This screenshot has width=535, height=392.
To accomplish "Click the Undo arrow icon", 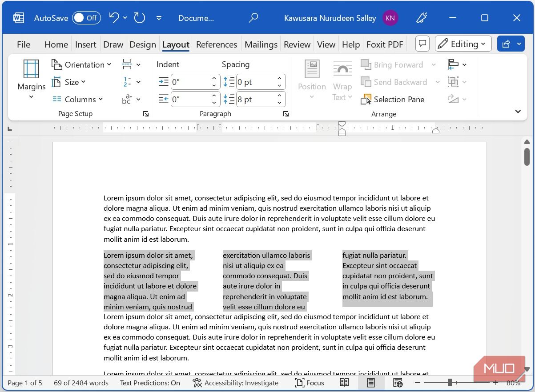I will [114, 18].
